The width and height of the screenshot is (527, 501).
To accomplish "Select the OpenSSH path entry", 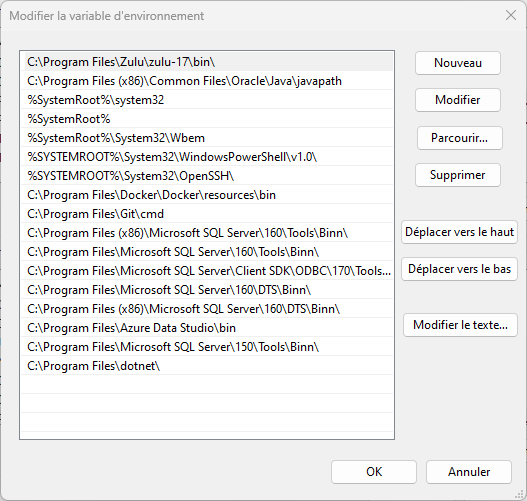I will click(207, 176).
